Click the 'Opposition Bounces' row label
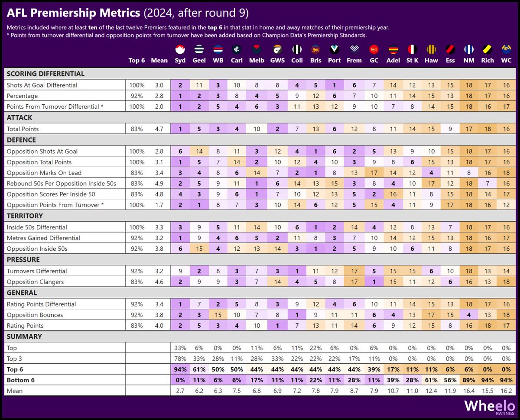The width and height of the screenshot is (520, 420). coord(35,315)
